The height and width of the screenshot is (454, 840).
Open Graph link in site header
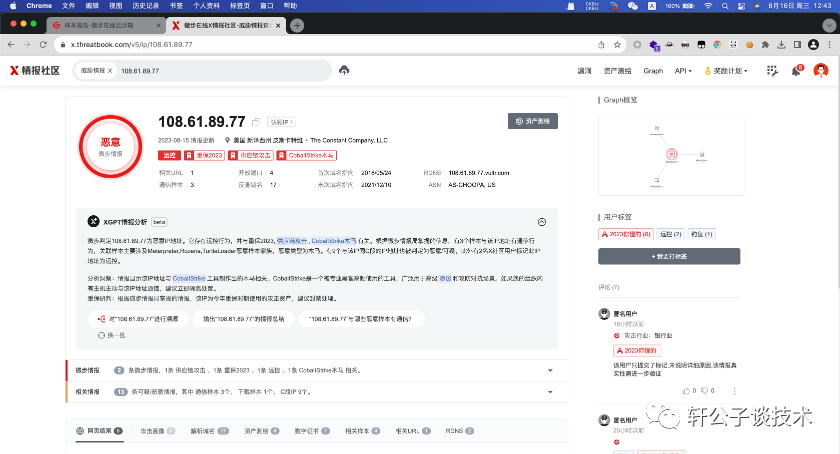pos(653,71)
